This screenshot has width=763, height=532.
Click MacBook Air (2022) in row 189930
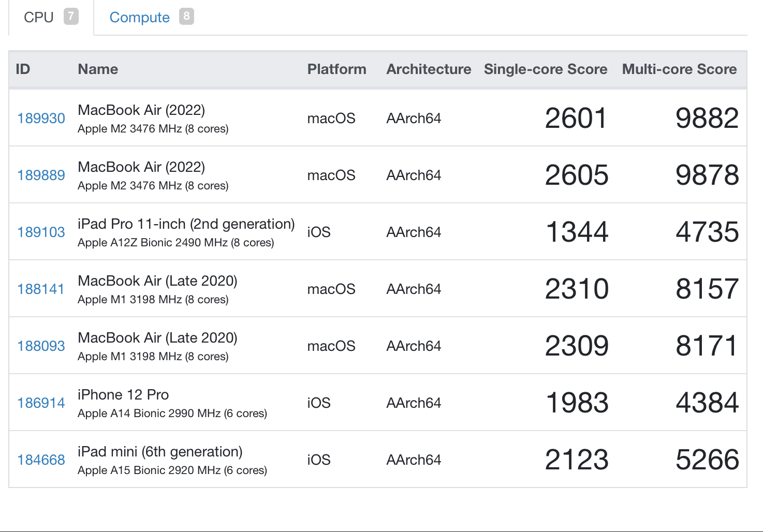click(141, 110)
